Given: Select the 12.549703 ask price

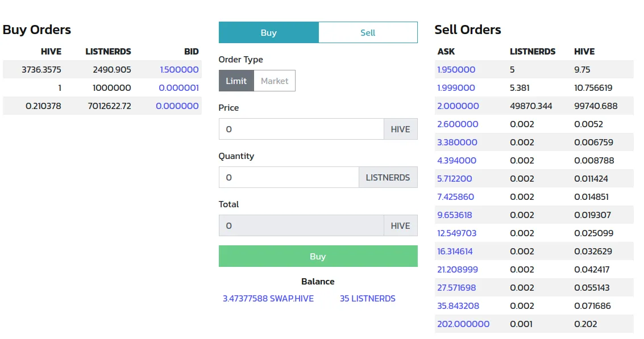Looking at the screenshot, I should point(457,233).
